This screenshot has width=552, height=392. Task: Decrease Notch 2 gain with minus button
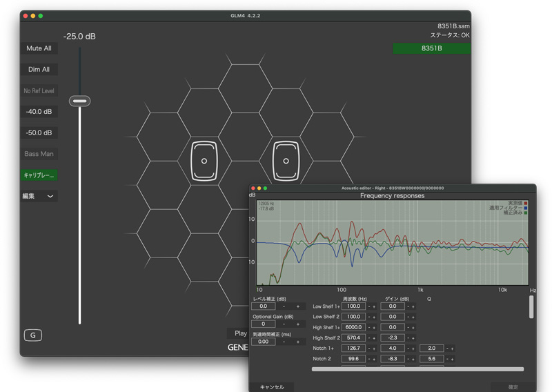[407, 360]
